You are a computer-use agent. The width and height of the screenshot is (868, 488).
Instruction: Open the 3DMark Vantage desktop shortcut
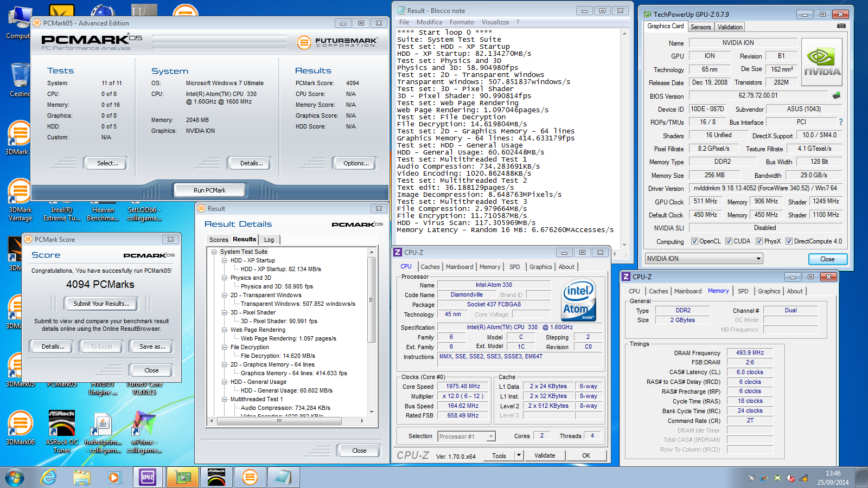20,201
